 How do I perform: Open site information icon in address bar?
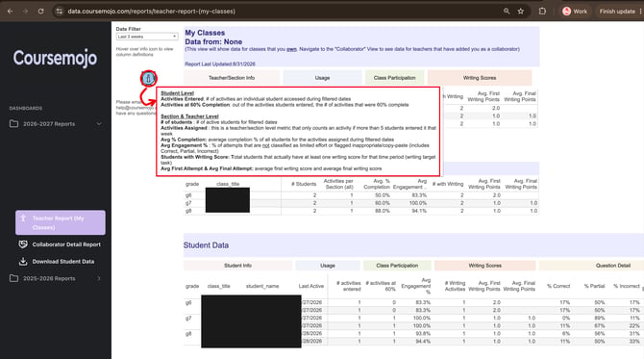[x=60, y=12]
